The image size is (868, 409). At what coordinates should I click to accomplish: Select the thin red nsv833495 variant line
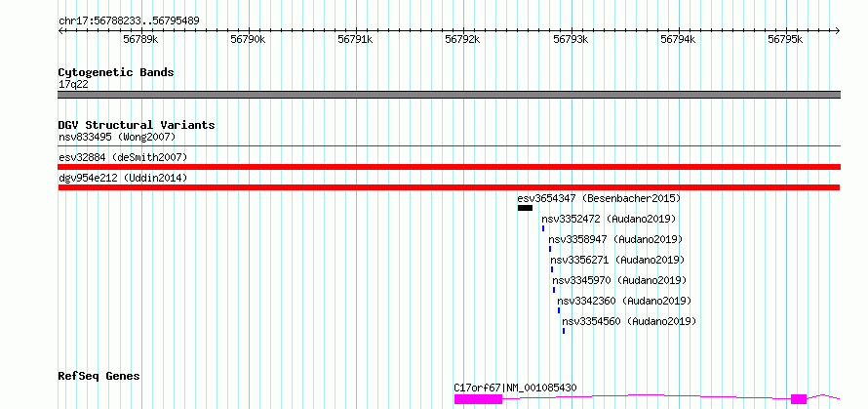tap(450, 145)
